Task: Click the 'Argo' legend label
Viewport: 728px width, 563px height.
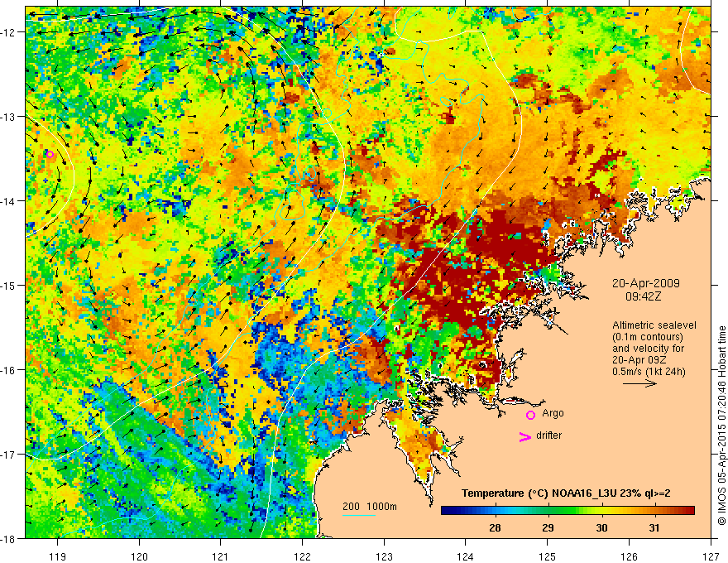Action: [553, 413]
